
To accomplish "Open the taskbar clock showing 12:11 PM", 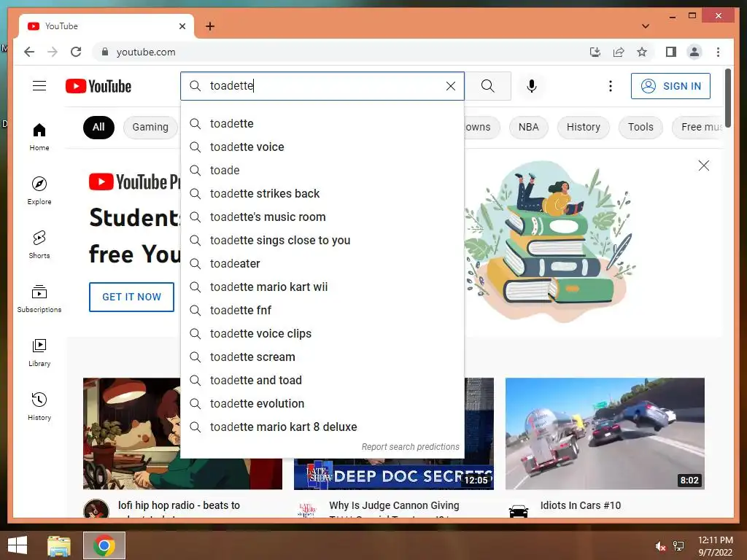I will 715,545.
